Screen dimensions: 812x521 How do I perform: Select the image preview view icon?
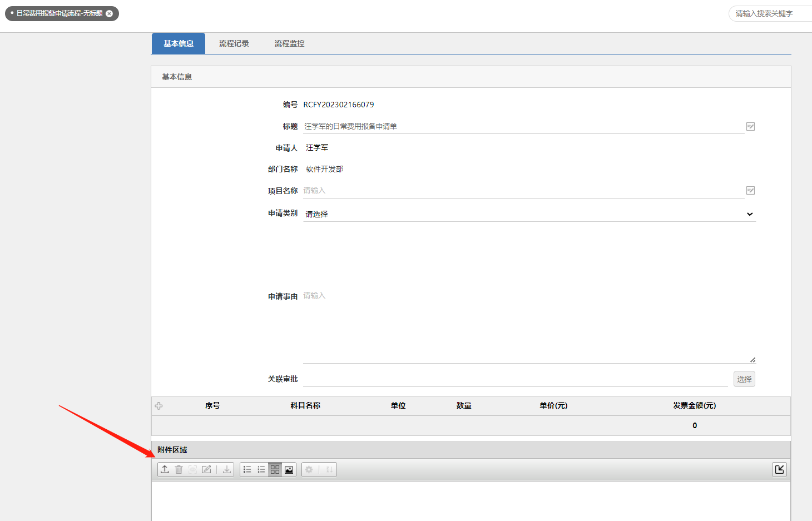click(289, 470)
